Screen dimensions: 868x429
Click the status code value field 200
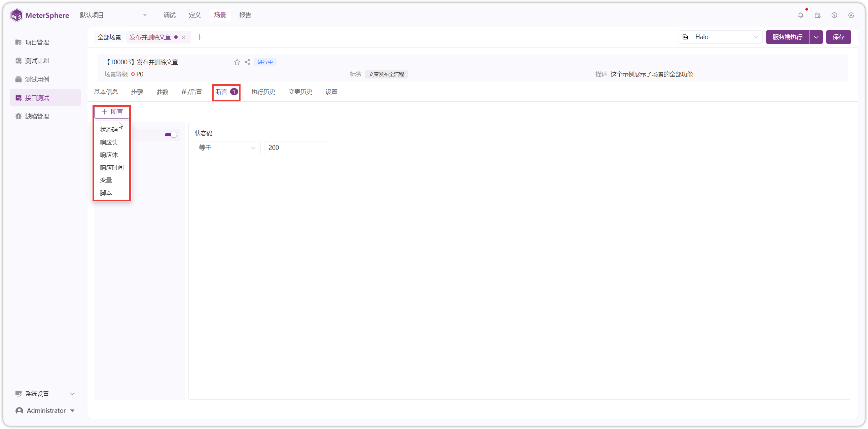coord(297,148)
